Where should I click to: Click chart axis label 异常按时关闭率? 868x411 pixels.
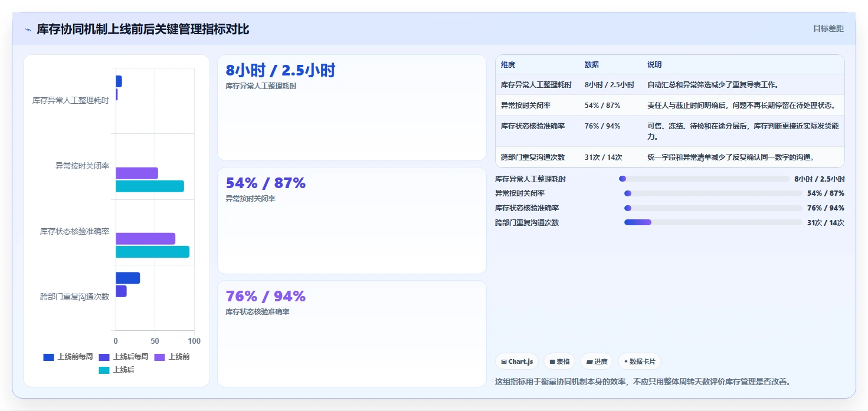(83, 166)
